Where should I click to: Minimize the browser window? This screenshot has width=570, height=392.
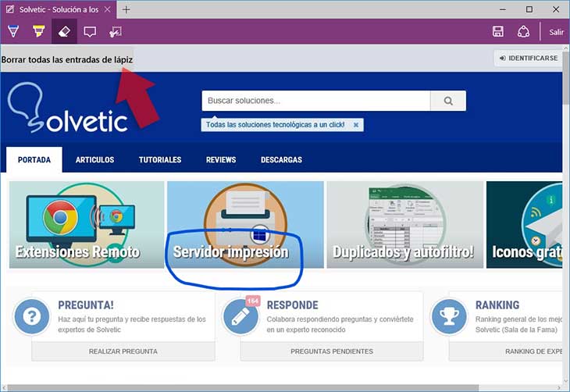tap(503, 9)
